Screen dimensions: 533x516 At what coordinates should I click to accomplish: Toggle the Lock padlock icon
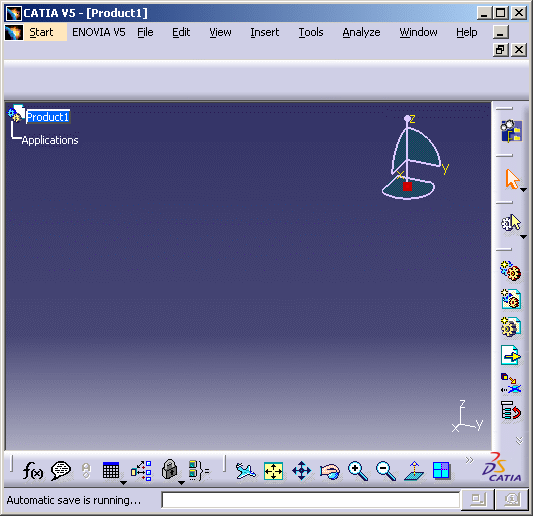pos(170,470)
